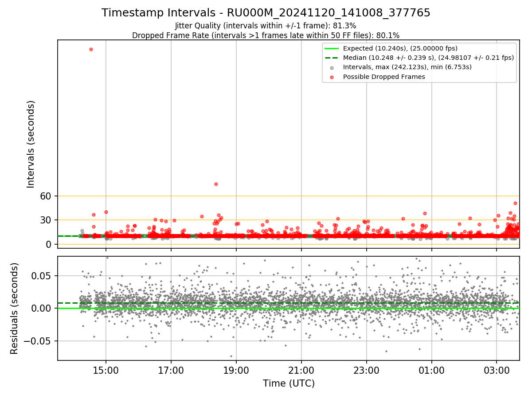
Task: Click the "23:00" x-axis tick label
Action: [x=366, y=370]
